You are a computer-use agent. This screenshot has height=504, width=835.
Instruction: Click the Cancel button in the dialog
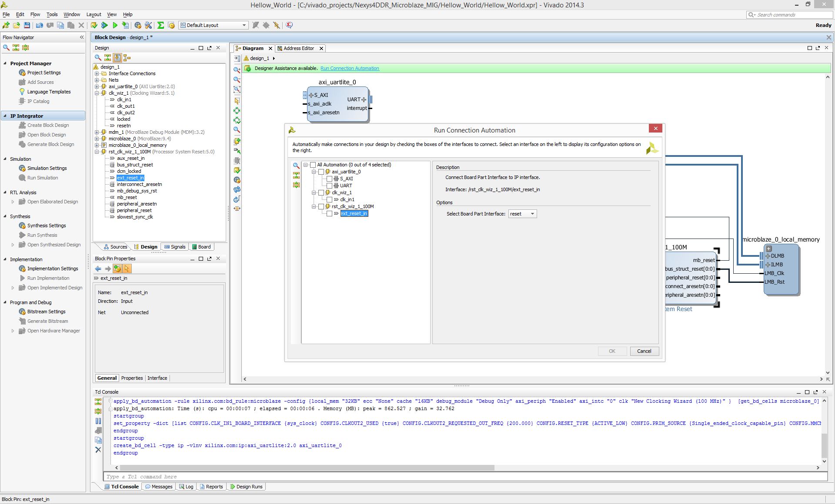click(644, 351)
